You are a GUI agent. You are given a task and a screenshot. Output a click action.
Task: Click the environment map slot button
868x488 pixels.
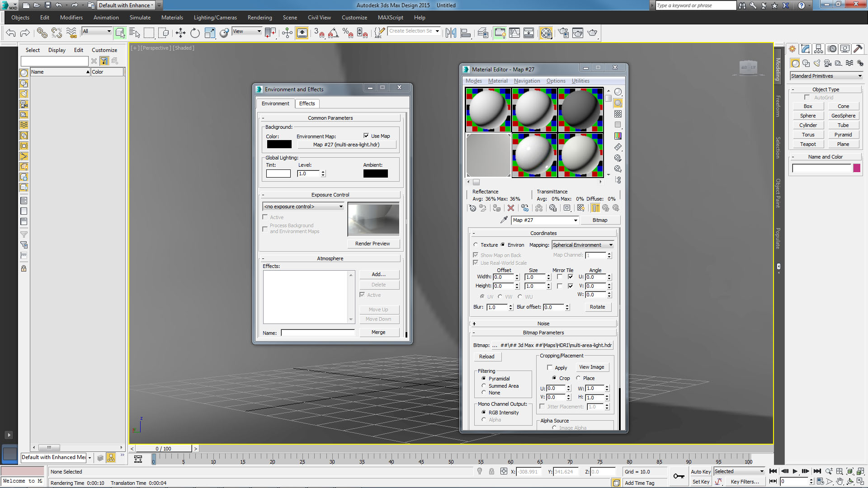[346, 145]
